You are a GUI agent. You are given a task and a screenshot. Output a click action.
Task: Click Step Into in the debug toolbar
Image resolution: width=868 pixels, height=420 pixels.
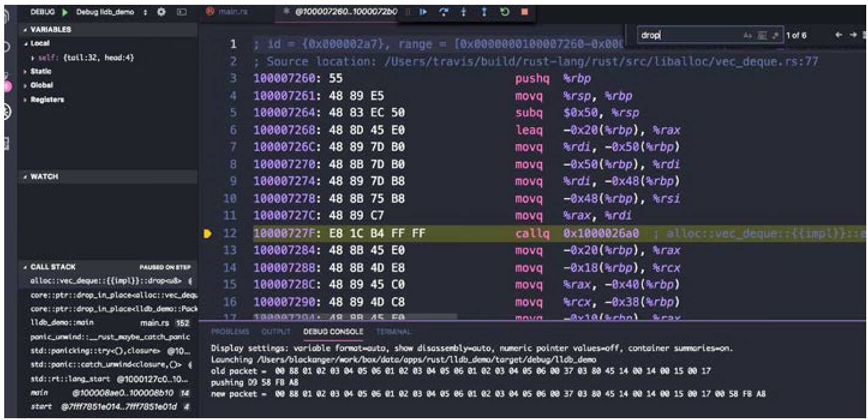coord(464,11)
